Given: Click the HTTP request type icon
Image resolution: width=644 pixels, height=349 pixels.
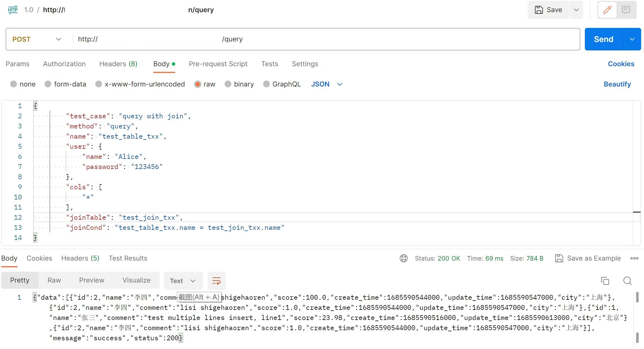Looking at the screenshot, I should click(x=13, y=10).
